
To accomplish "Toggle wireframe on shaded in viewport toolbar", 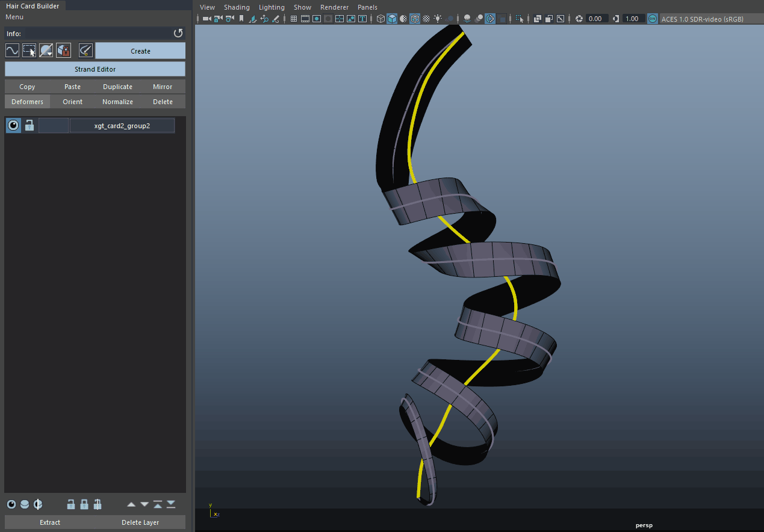I will coord(415,19).
